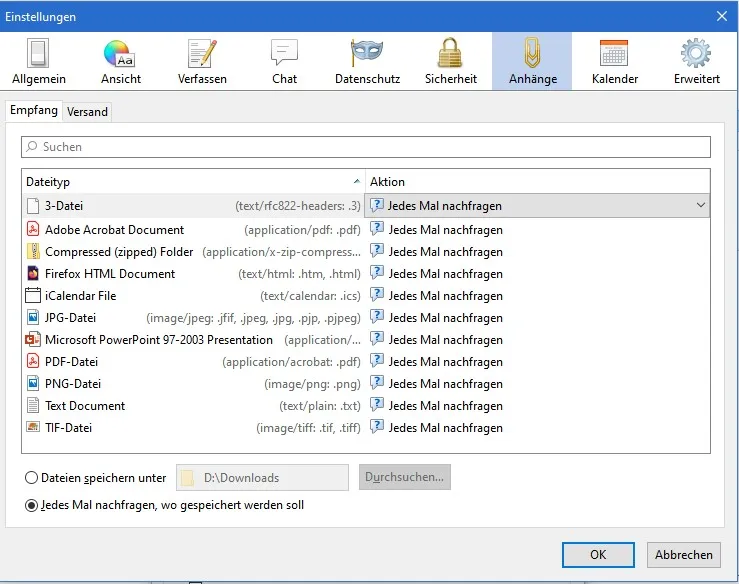
Task: Sort by the Dateityp column header
Action: pyautogui.click(x=193, y=181)
